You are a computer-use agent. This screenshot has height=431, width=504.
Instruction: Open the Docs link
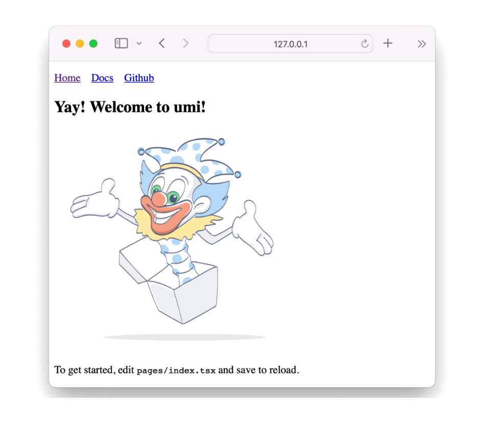pos(102,78)
